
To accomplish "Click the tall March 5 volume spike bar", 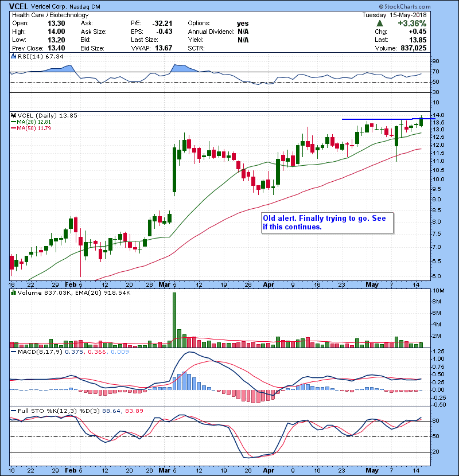I will 174,320.
